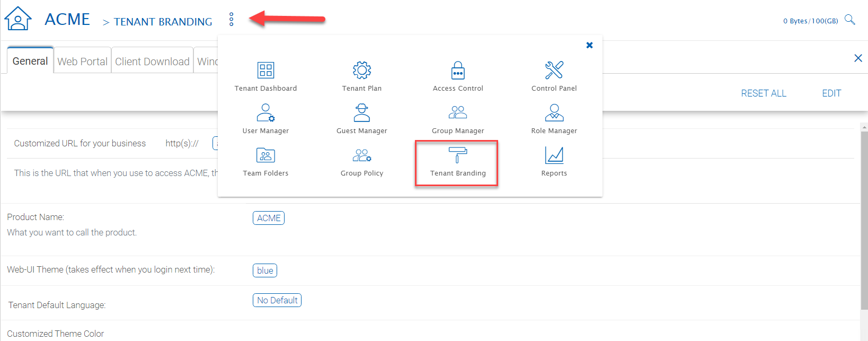Image resolution: width=868 pixels, height=341 pixels.
Task: Switch to the General tab
Action: (x=30, y=61)
